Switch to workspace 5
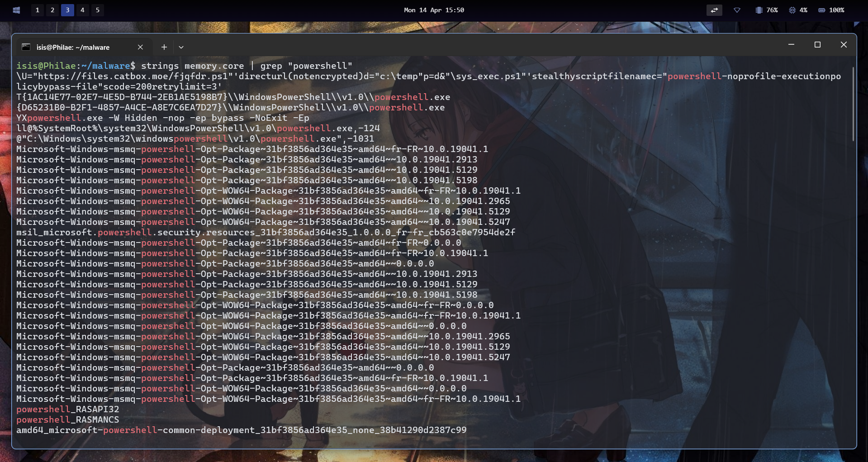The width and height of the screenshot is (868, 462). (x=97, y=10)
